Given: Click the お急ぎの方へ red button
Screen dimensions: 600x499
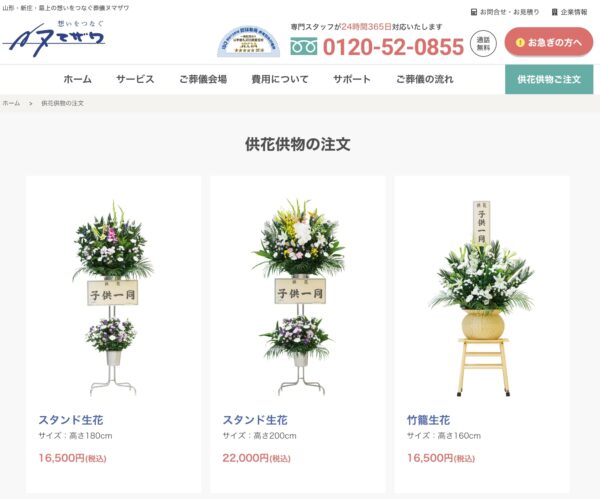Looking at the screenshot, I should (549, 42).
